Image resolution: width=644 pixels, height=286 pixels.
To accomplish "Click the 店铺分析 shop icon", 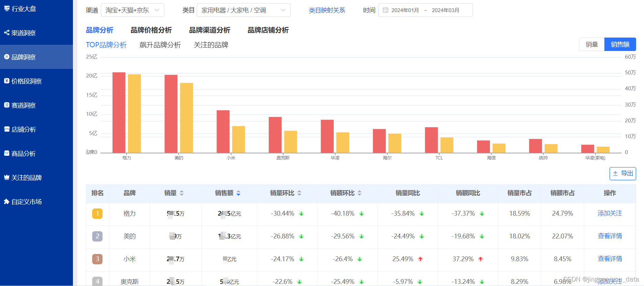I will (7, 129).
